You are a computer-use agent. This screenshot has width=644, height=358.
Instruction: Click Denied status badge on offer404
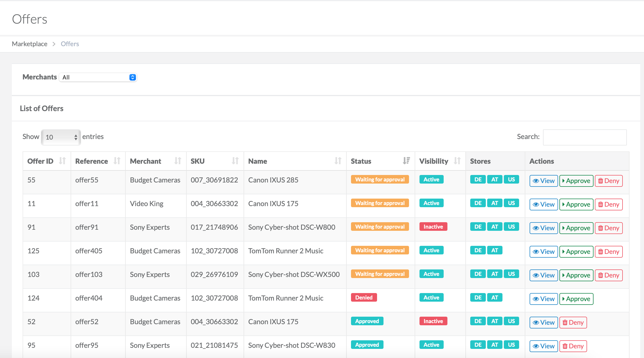(x=364, y=297)
